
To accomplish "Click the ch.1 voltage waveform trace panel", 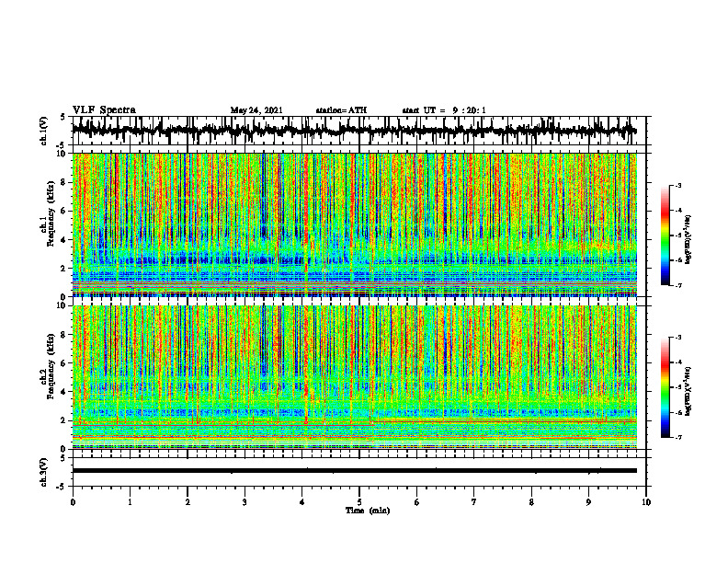I will pos(358,131).
